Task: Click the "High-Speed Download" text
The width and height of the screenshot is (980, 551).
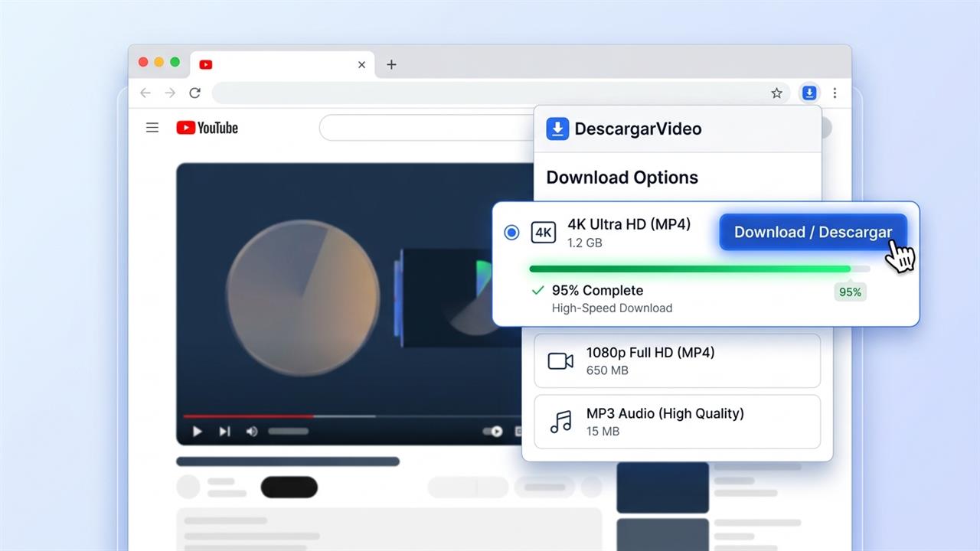Action: [612, 308]
